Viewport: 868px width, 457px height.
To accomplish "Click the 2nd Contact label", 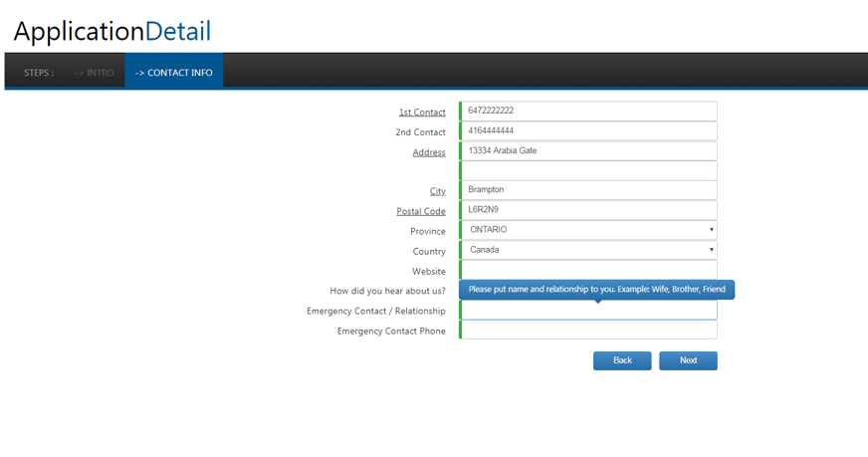I will (420, 132).
